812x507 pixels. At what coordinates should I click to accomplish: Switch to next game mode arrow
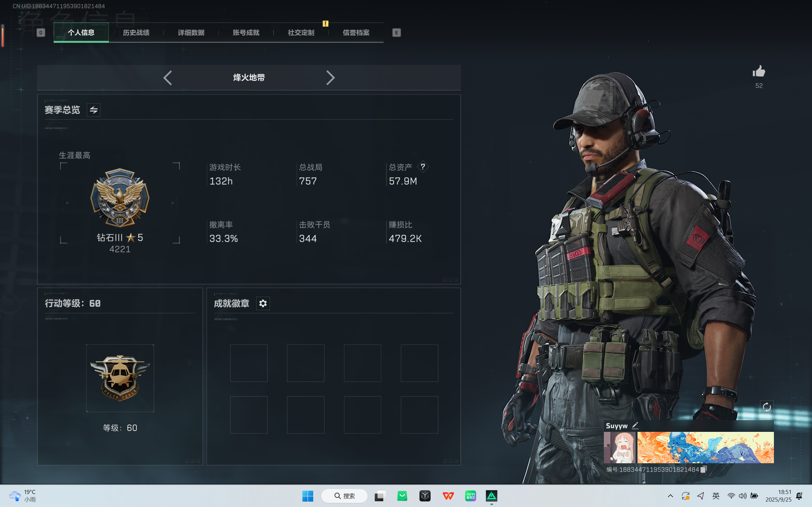pyautogui.click(x=330, y=78)
